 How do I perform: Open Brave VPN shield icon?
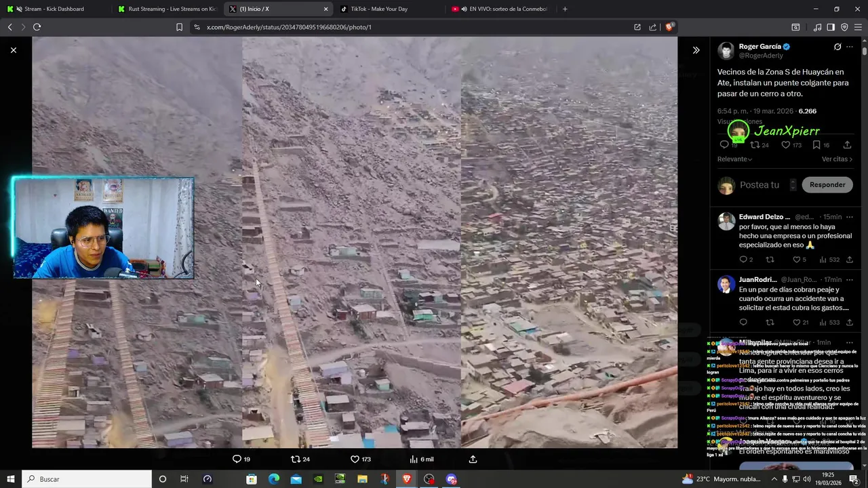click(x=844, y=27)
